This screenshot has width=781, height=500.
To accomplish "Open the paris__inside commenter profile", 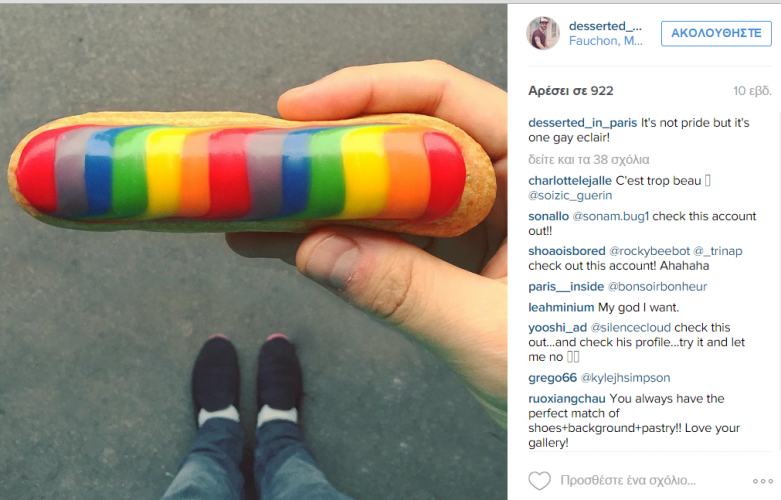I will (x=566, y=287).
